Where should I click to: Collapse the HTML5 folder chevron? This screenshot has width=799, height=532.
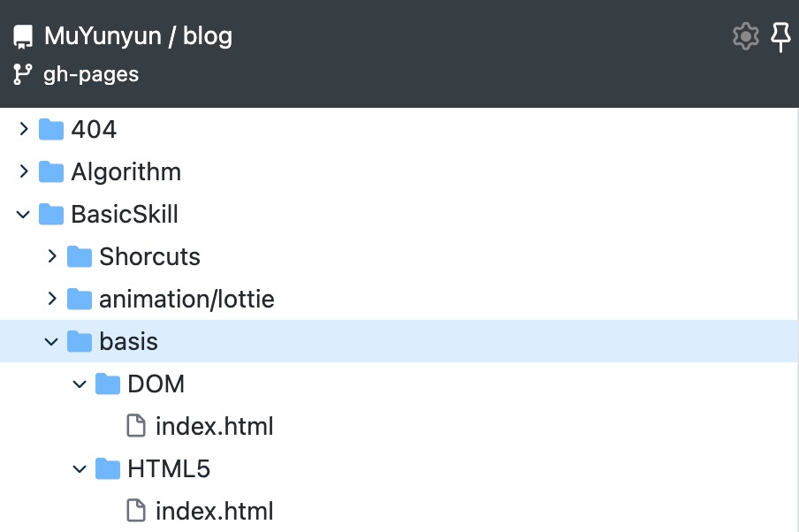tap(80, 468)
